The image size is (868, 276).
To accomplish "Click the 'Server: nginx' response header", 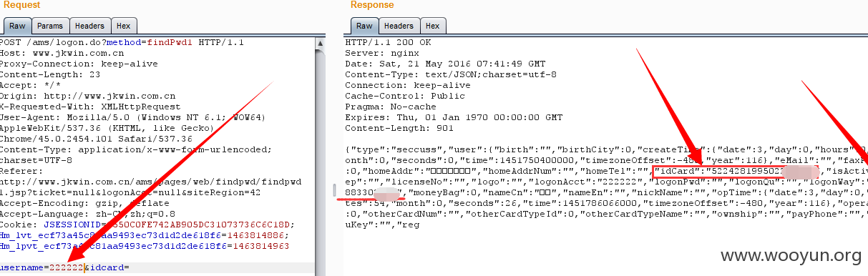I will (377, 53).
